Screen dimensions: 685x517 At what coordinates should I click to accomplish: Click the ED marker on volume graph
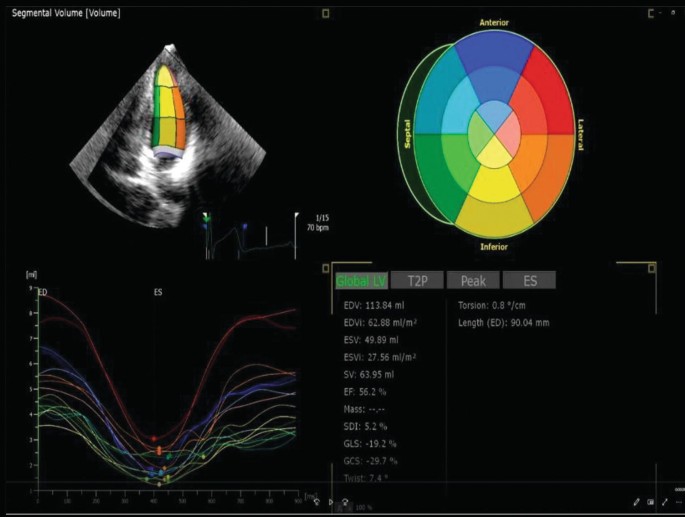click(42, 292)
